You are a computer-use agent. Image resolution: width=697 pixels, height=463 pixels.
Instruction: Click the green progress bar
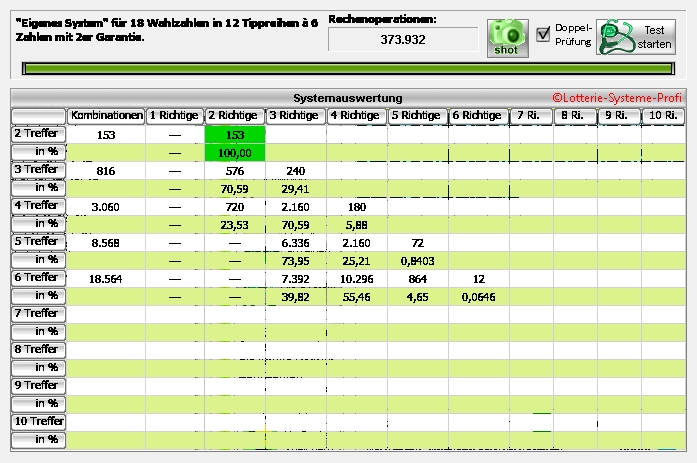point(348,70)
